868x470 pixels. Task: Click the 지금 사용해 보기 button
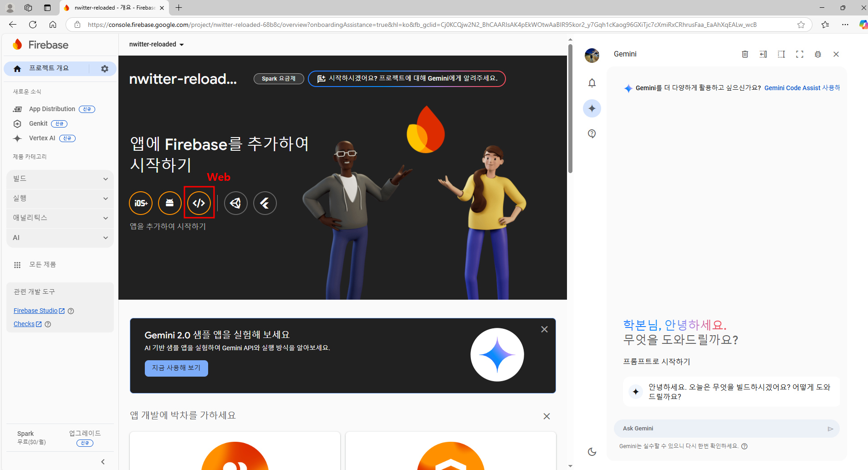tap(176, 368)
